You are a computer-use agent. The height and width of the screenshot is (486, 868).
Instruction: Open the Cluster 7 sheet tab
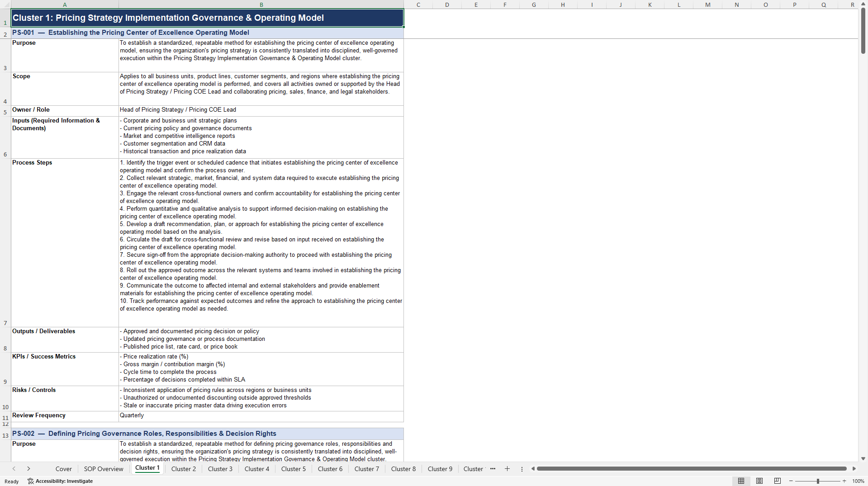click(x=367, y=469)
